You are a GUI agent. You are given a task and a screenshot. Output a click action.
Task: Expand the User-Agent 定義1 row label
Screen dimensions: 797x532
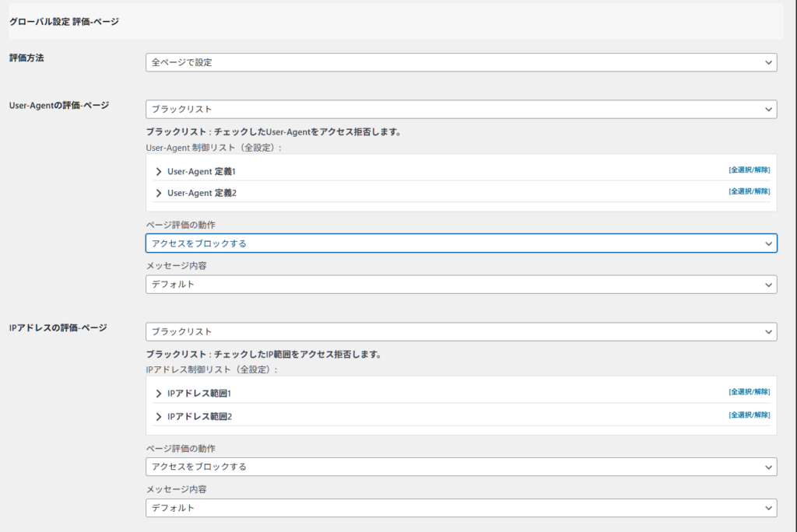point(202,171)
